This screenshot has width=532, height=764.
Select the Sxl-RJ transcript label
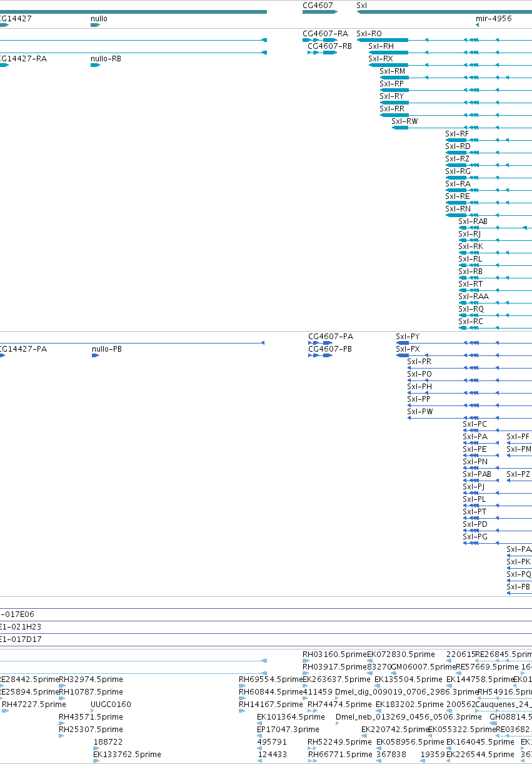470,234
